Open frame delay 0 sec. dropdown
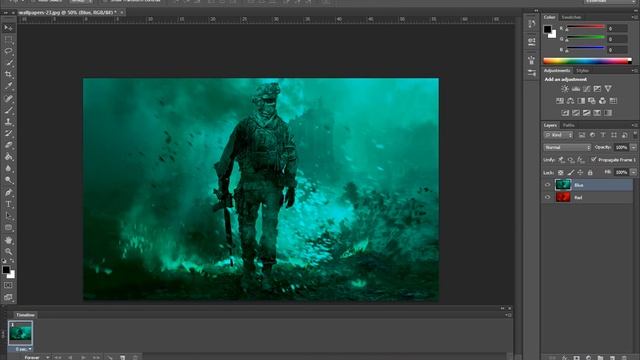Image resolution: width=640 pixels, height=360 pixels. point(23,349)
